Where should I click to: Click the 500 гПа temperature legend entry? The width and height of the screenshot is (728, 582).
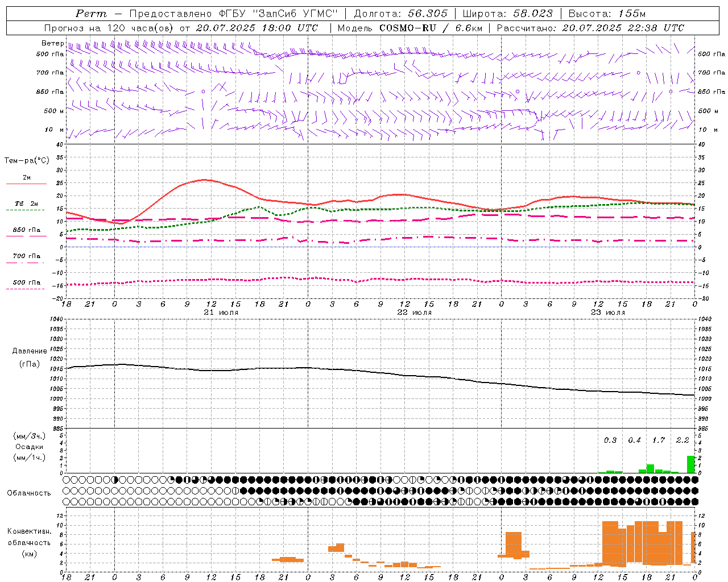click(x=27, y=282)
